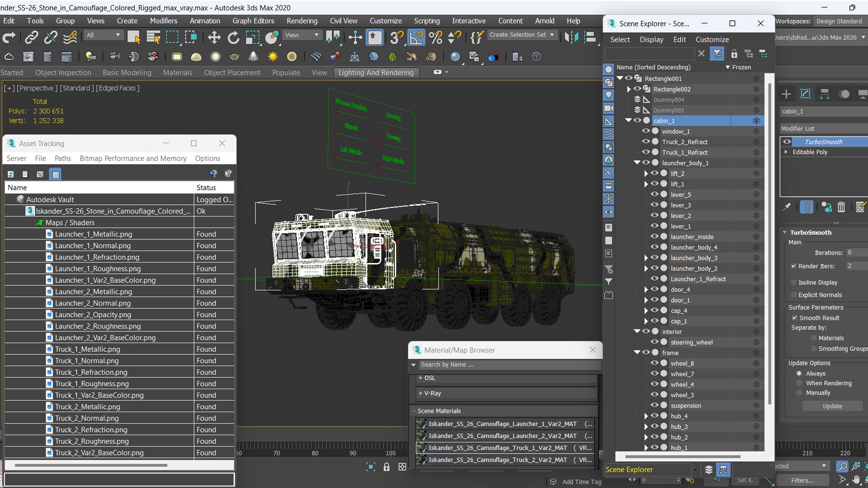
Task: Click the sun light icon
Action: pyautogui.click(x=273, y=56)
